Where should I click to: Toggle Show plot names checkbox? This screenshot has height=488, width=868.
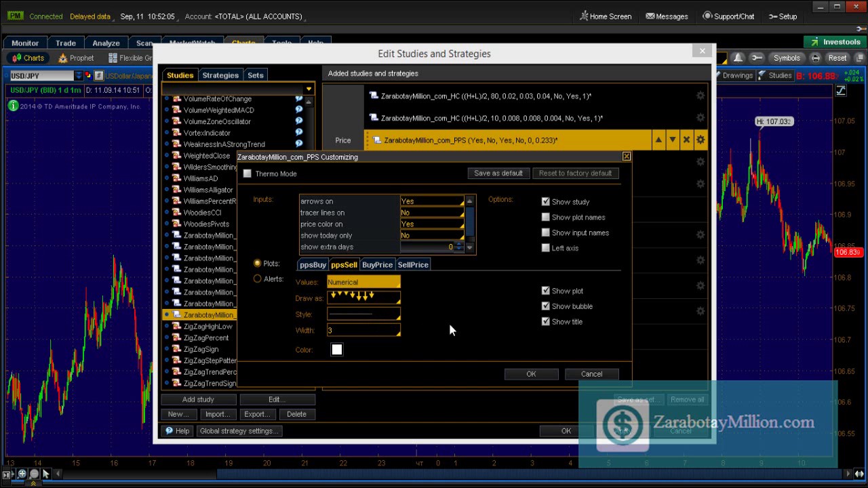(x=545, y=217)
